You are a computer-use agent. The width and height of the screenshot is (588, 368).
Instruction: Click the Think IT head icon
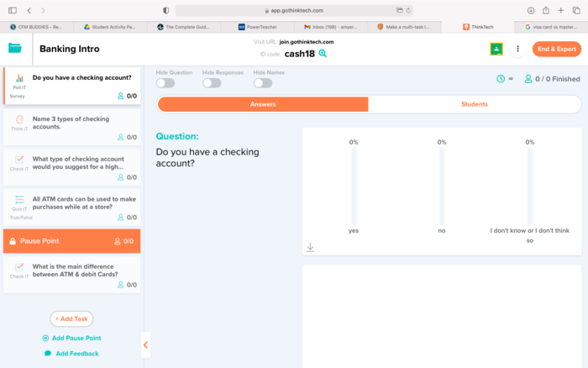pos(18,120)
